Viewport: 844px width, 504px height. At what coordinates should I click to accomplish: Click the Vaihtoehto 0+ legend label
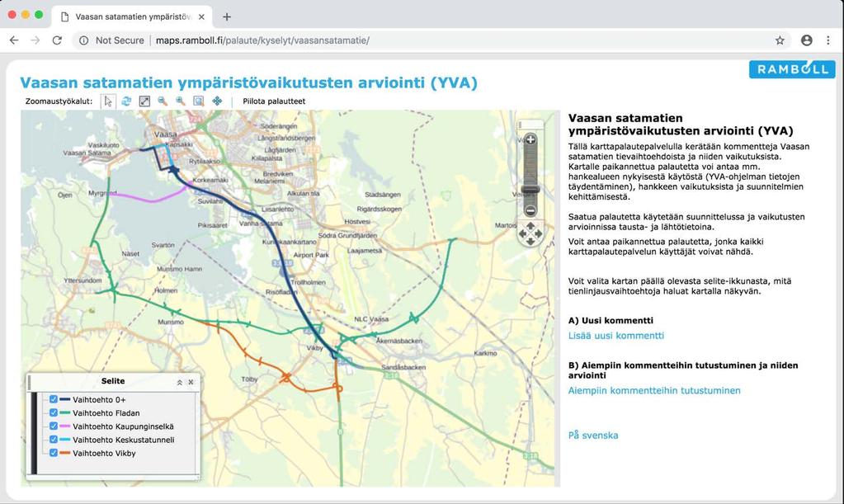99,399
